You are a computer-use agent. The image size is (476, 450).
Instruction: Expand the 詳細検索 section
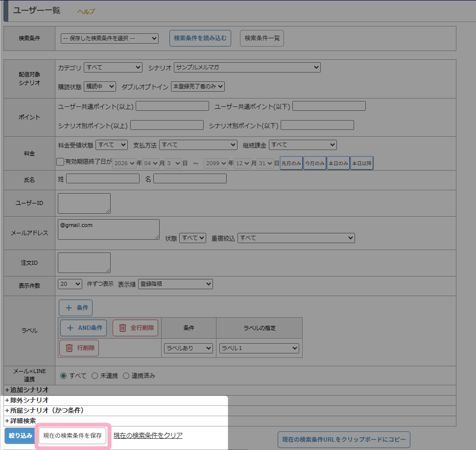pos(21,421)
